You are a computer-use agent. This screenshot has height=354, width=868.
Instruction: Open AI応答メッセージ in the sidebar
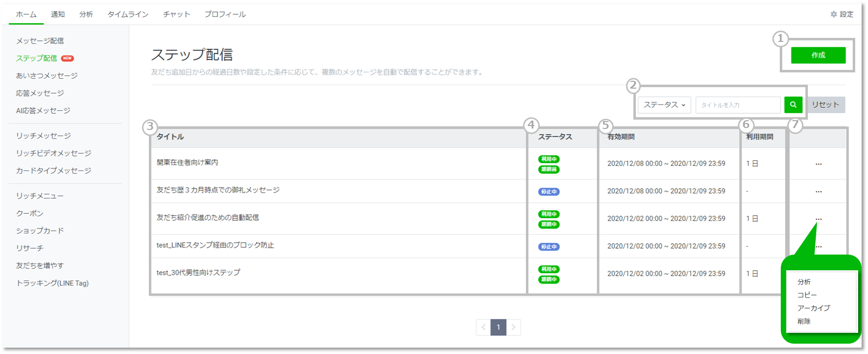click(x=43, y=111)
